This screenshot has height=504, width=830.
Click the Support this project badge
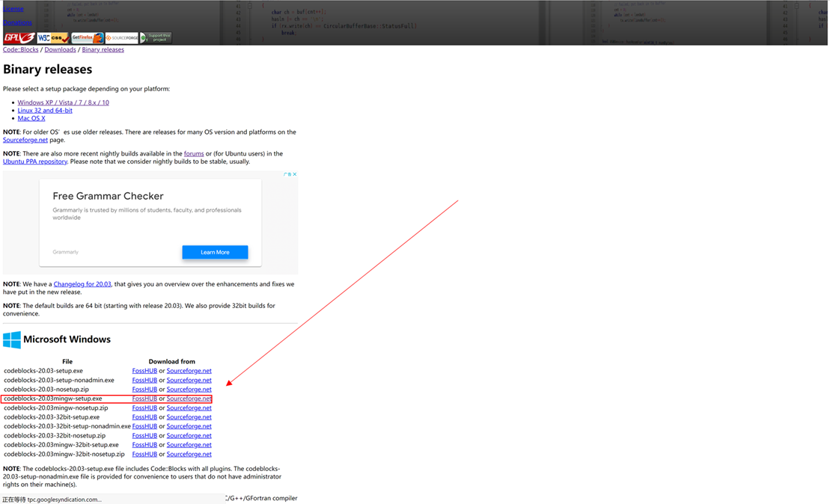point(156,37)
